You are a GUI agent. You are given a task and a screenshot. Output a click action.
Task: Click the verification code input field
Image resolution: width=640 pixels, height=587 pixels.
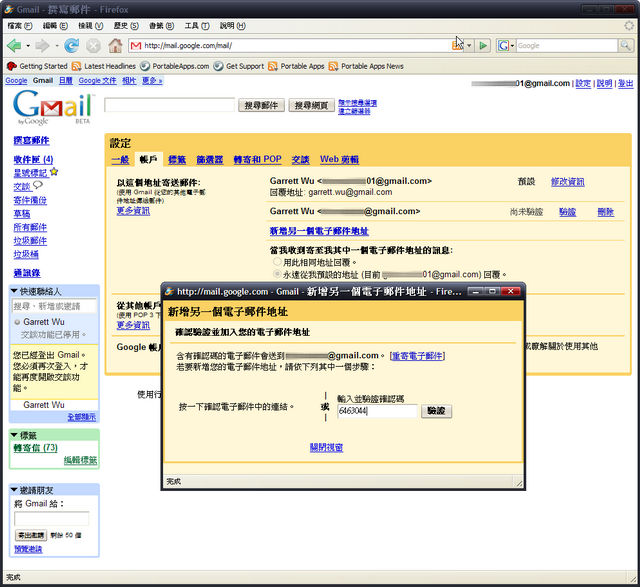click(377, 411)
